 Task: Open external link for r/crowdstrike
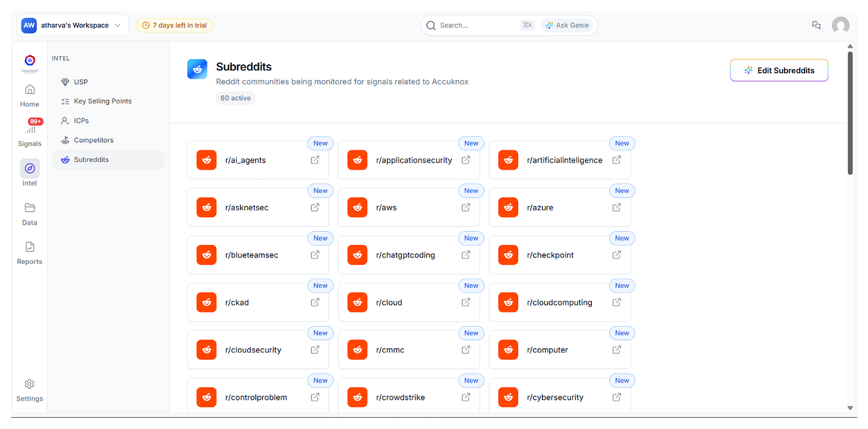coord(466,397)
